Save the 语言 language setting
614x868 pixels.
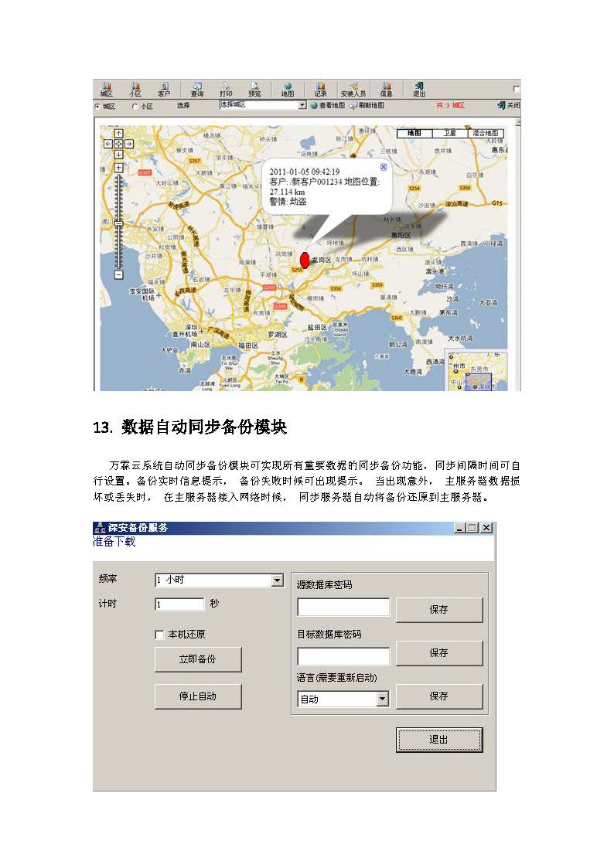439,696
